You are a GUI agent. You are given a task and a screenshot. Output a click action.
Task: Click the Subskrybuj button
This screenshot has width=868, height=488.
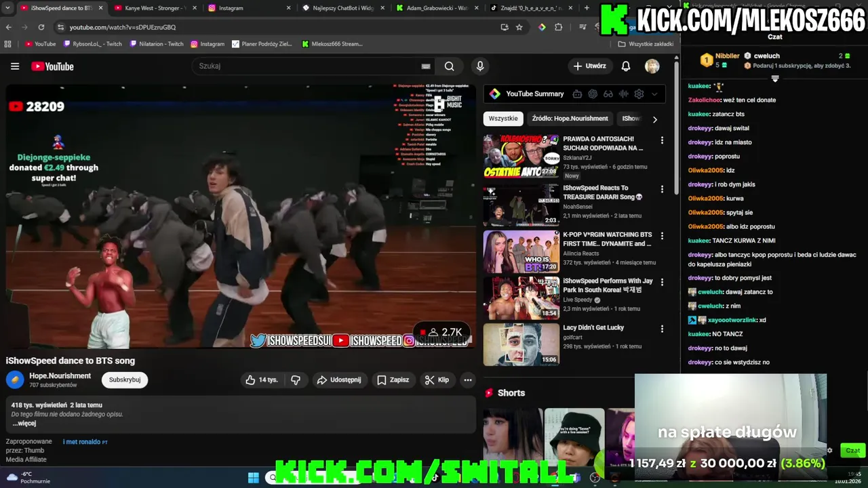pyautogui.click(x=125, y=380)
